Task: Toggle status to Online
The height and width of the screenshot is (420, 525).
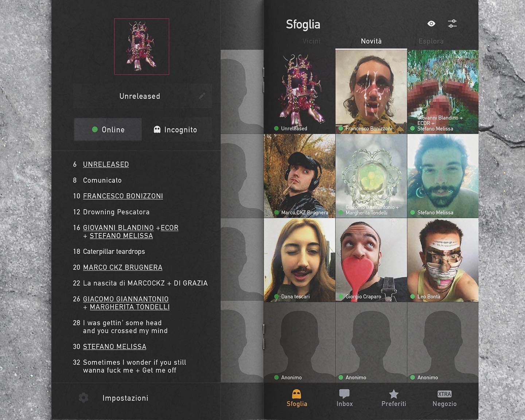Action: pyautogui.click(x=108, y=129)
